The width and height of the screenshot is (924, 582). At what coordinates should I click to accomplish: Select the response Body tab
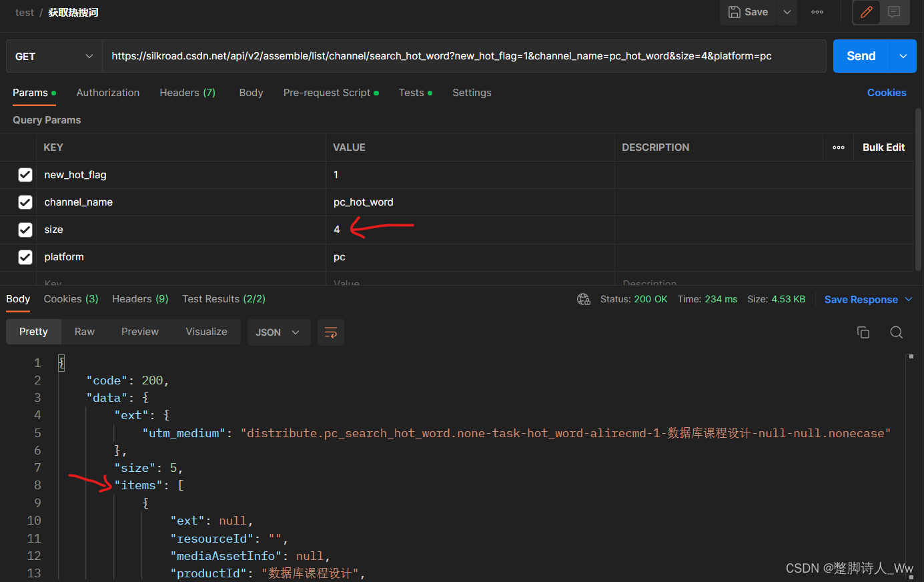tap(18, 299)
